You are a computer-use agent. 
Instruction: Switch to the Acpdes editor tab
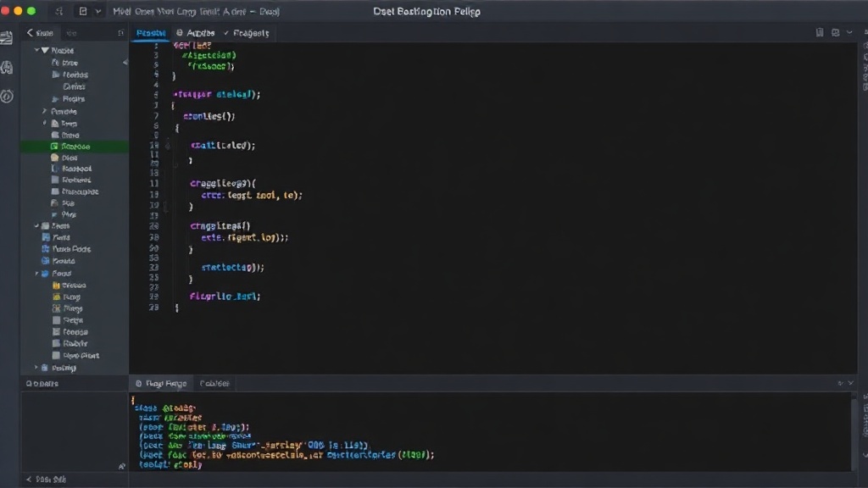coord(196,33)
